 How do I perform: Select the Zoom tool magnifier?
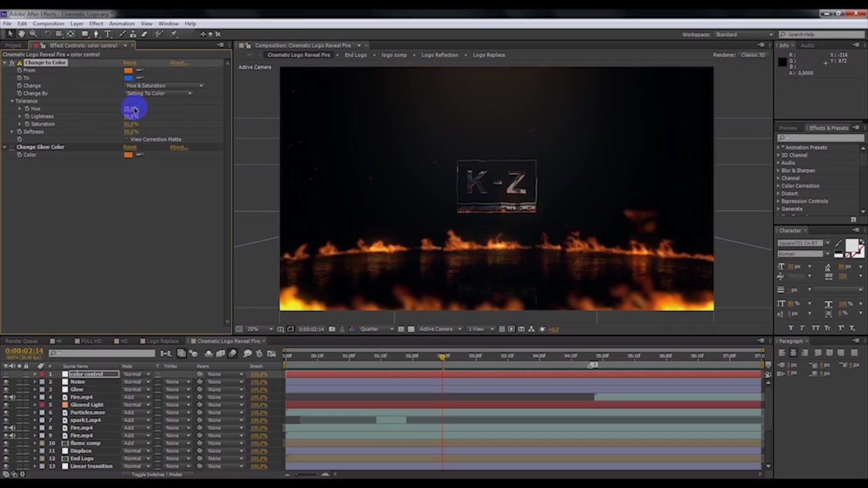pyautogui.click(x=33, y=34)
